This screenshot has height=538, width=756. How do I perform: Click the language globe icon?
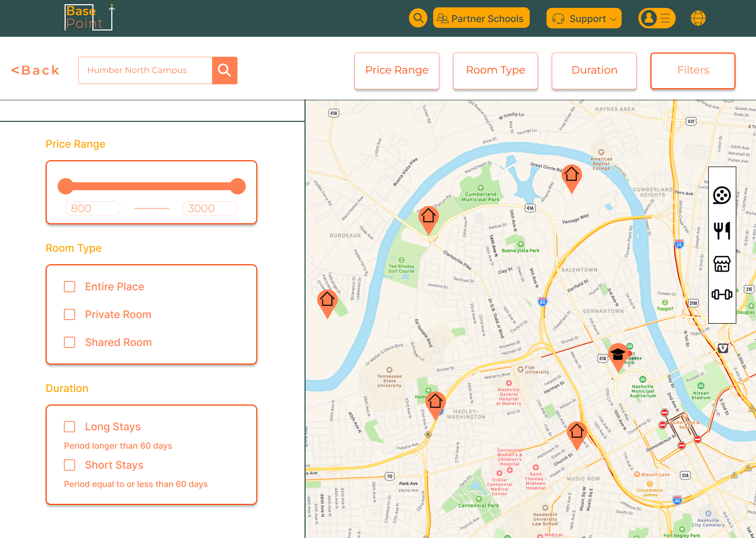coord(698,17)
